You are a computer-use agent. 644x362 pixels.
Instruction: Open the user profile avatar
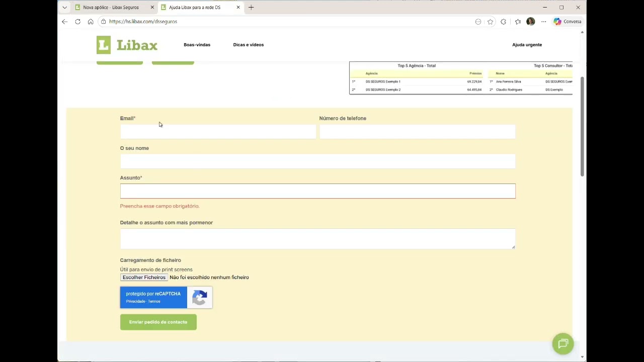coord(530,22)
